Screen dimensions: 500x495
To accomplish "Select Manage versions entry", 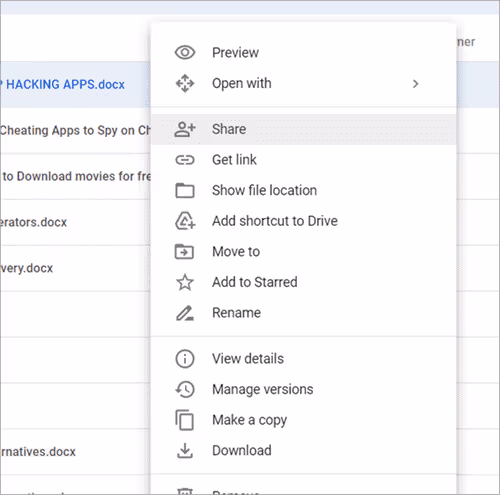I will pos(304,389).
